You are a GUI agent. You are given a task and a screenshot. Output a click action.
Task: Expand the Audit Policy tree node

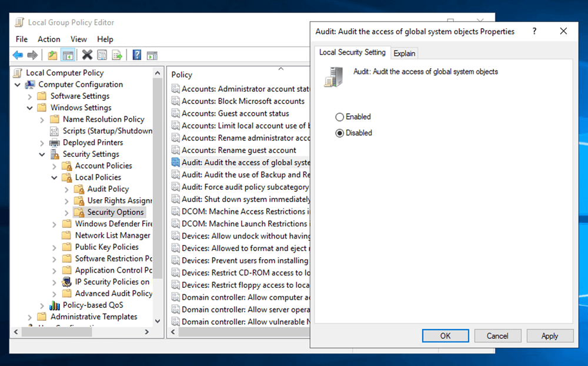click(x=66, y=189)
